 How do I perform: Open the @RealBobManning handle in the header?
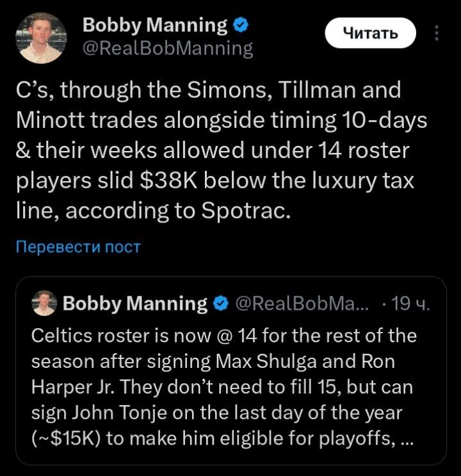click(x=168, y=48)
